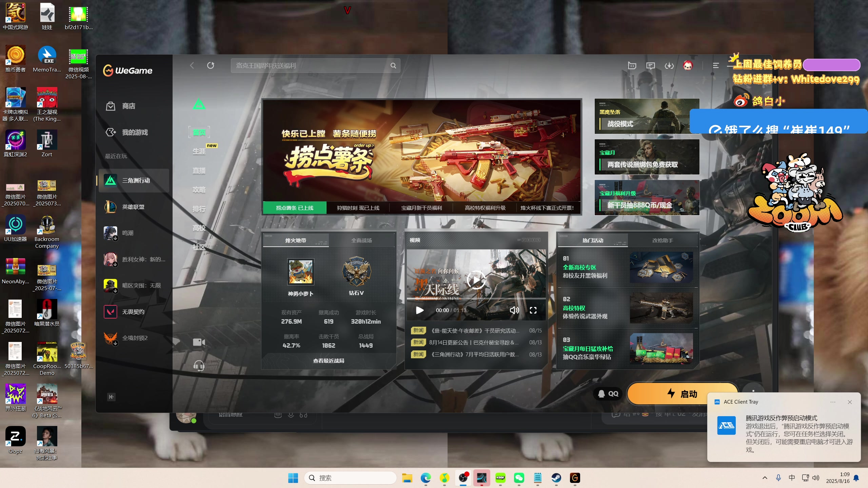
Task: Switch stats to 全面战场 tab
Action: [x=362, y=240]
